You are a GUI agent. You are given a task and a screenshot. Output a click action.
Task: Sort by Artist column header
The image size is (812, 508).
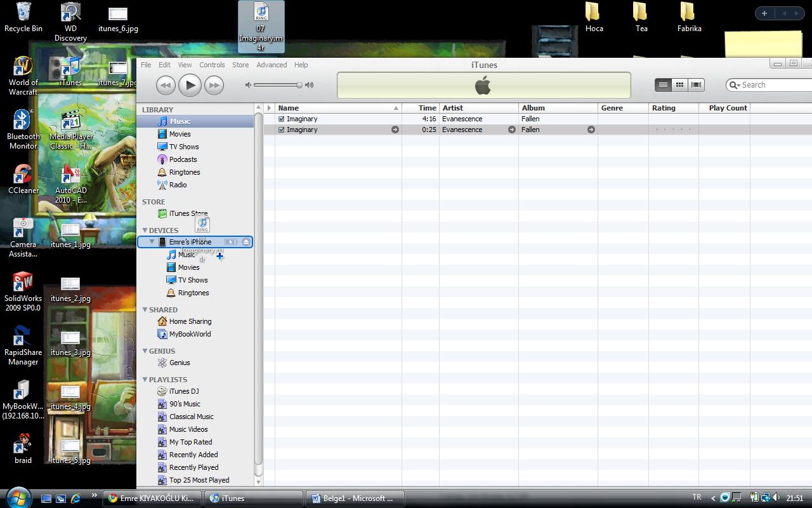(x=479, y=108)
